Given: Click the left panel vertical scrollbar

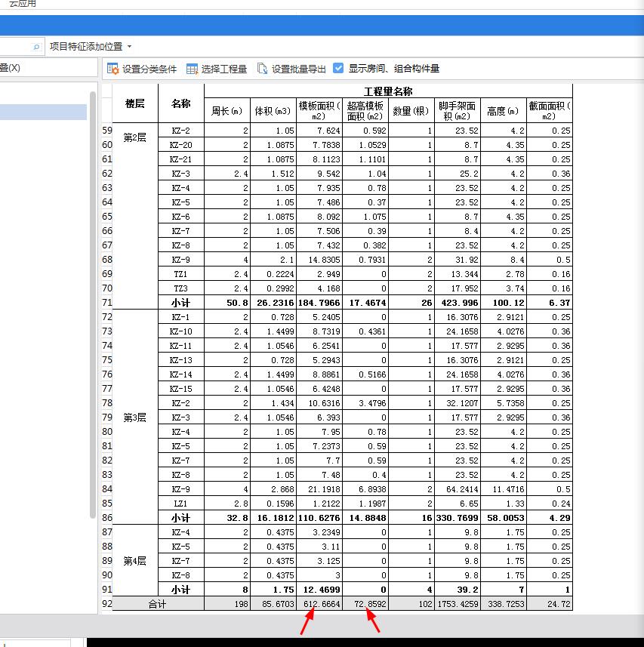Looking at the screenshot, I should (93, 305).
